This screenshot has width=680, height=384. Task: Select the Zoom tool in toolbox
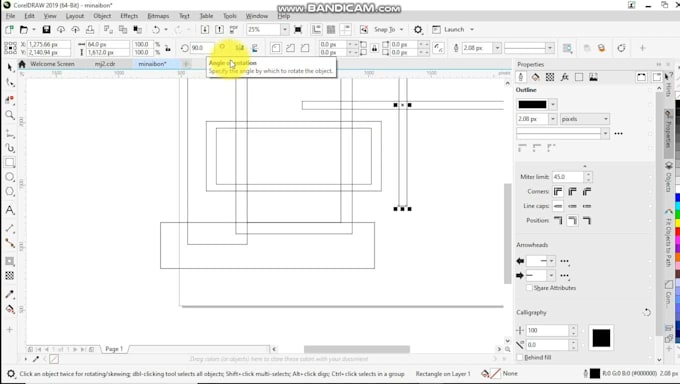tap(10, 115)
